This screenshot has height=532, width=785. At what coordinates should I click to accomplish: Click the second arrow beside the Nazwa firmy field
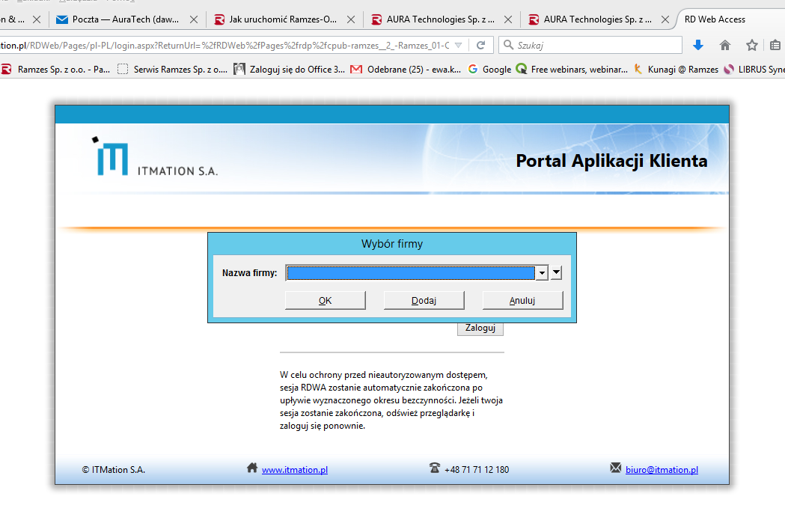(x=556, y=273)
